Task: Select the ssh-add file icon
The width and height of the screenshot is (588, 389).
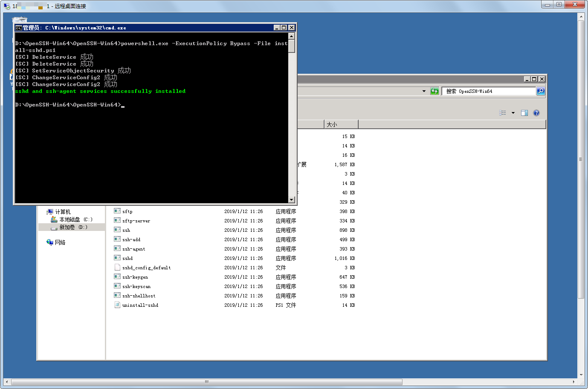Action: click(x=117, y=239)
